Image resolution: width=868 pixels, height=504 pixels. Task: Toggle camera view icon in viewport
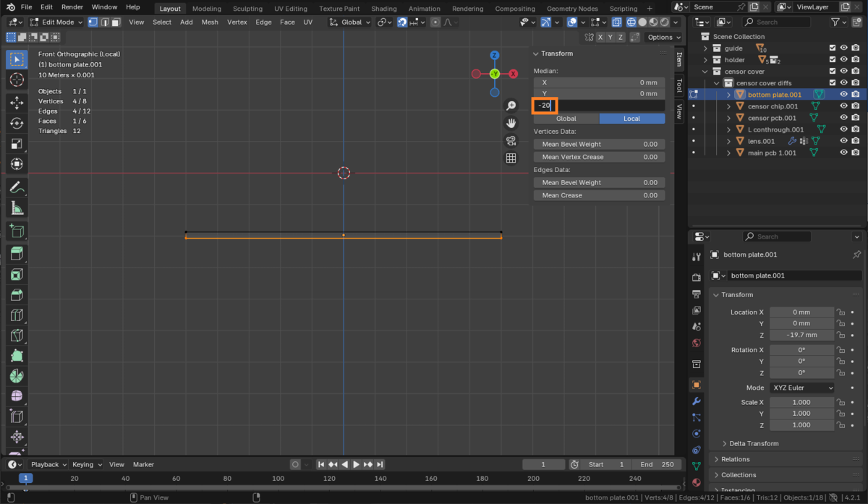511,141
